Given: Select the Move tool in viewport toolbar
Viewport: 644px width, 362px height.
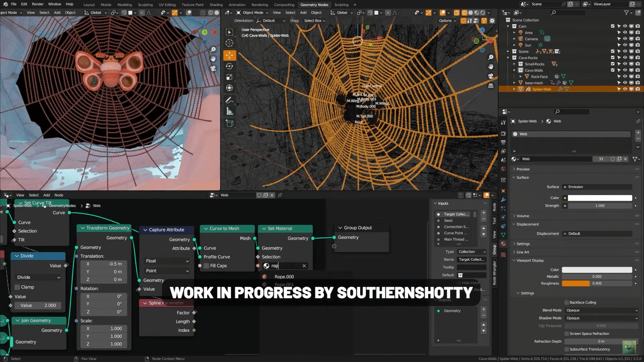Looking at the screenshot, I should (x=229, y=55).
